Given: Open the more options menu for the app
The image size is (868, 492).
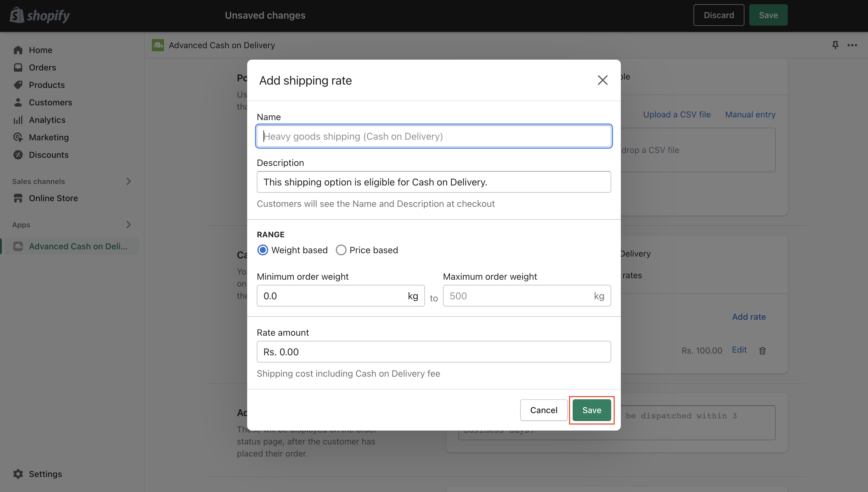Looking at the screenshot, I should tap(853, 45).
